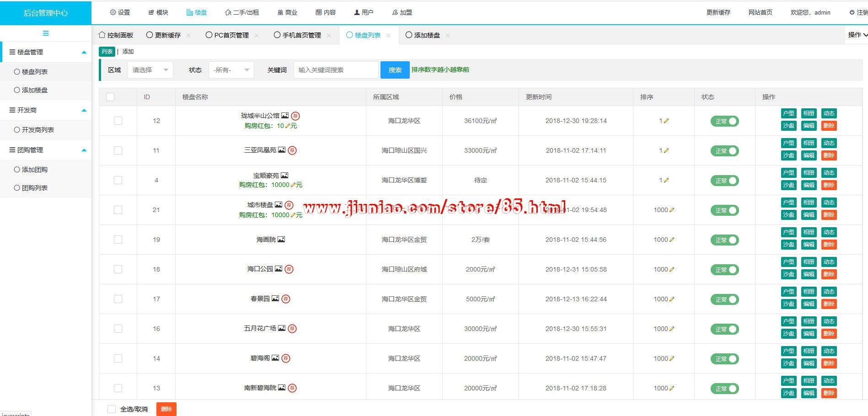Click the blue 搜索 button
The width and height of the screenshot is (868, 416).
[395, 70]
